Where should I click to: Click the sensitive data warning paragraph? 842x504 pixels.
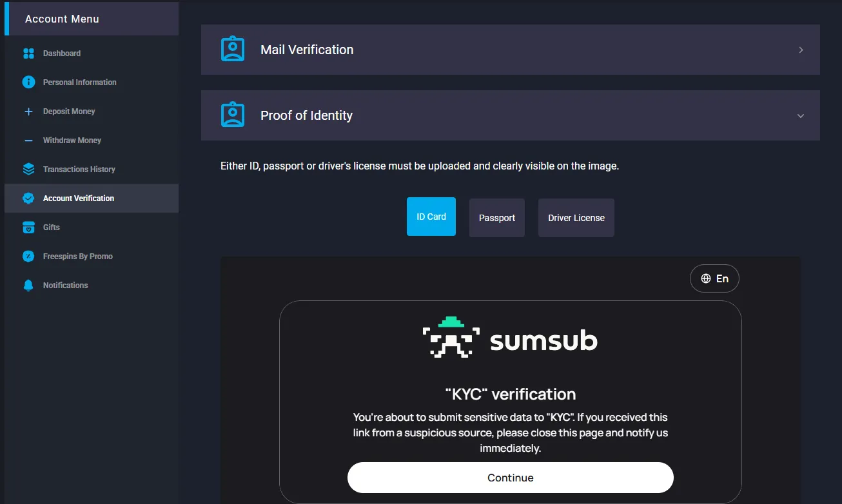pos(511,432)
